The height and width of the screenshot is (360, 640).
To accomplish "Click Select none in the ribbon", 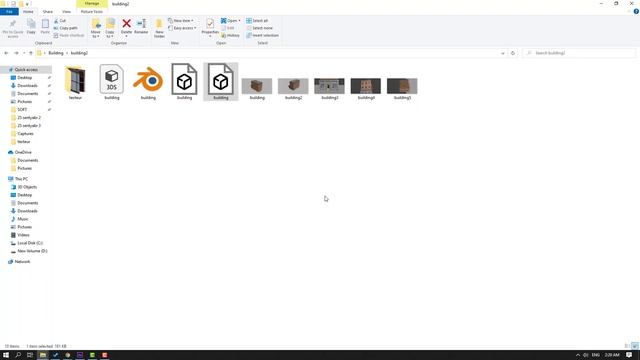I will (x=259, y=28).
